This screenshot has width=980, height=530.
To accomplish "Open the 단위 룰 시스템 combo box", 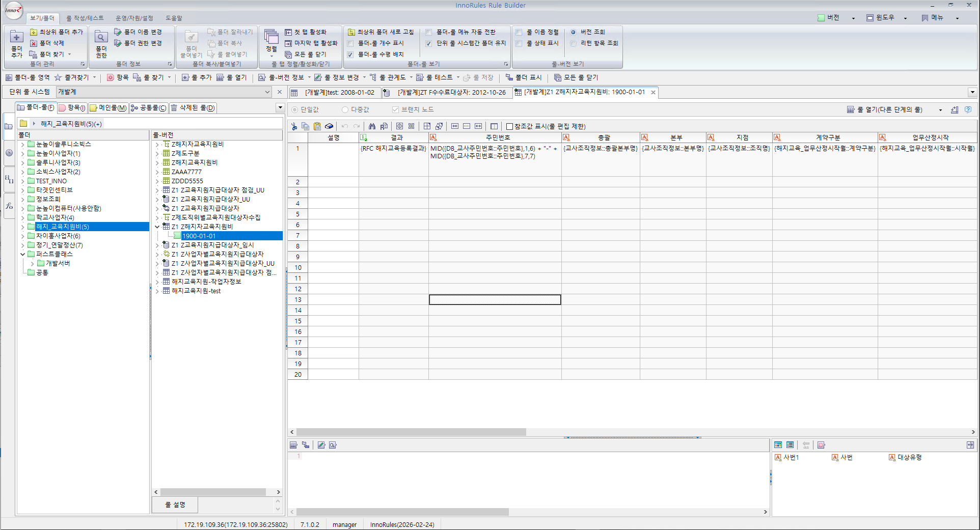I will coord(267,92).
